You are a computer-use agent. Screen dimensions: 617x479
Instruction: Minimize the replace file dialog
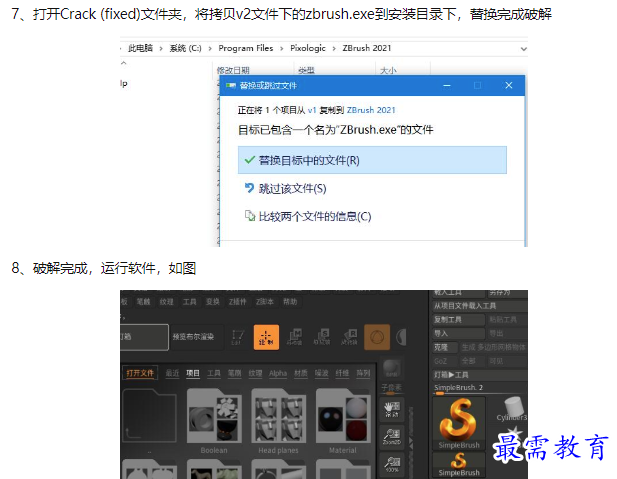click(x=447, y=85)
